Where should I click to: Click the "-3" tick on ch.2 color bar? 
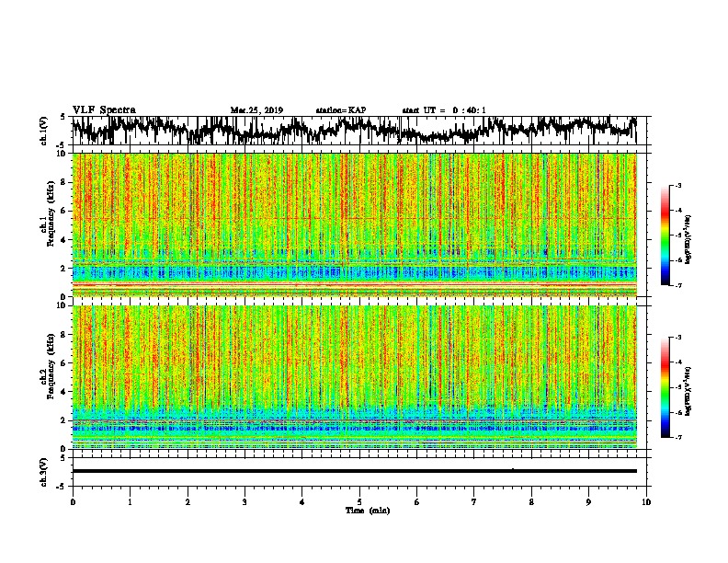(x=678, y=338)
